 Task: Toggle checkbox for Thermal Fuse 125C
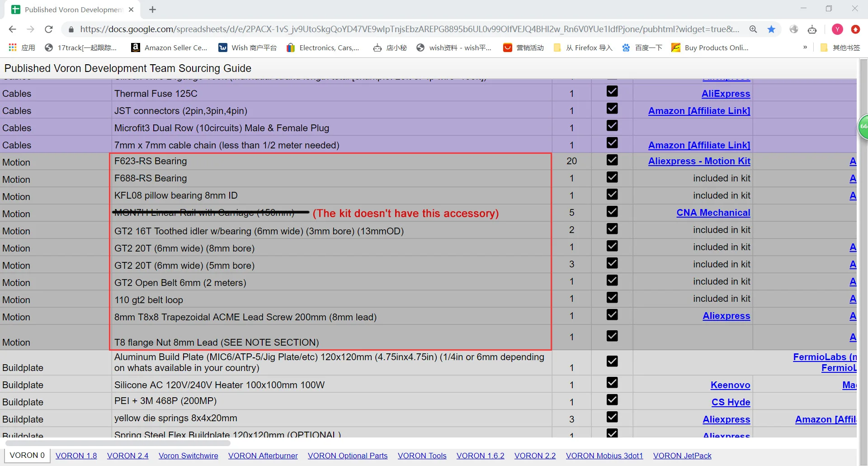click(612, 91)
